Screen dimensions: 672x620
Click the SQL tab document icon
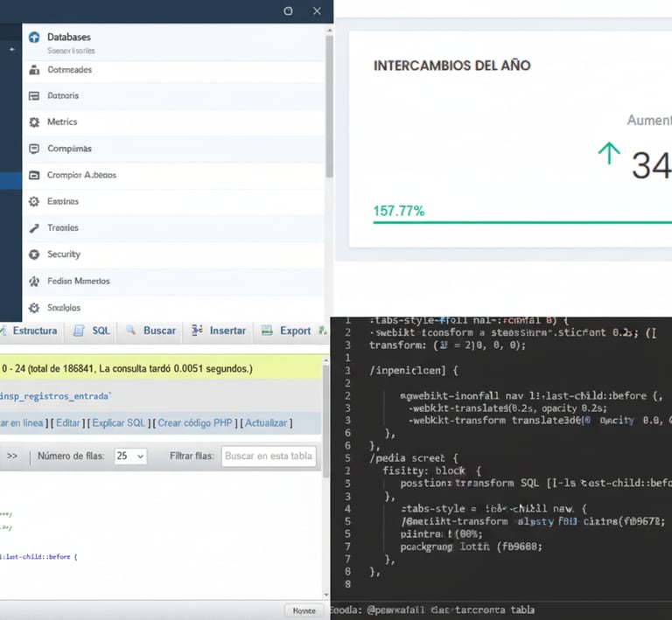pyautogui.click(x=79, y=331)
